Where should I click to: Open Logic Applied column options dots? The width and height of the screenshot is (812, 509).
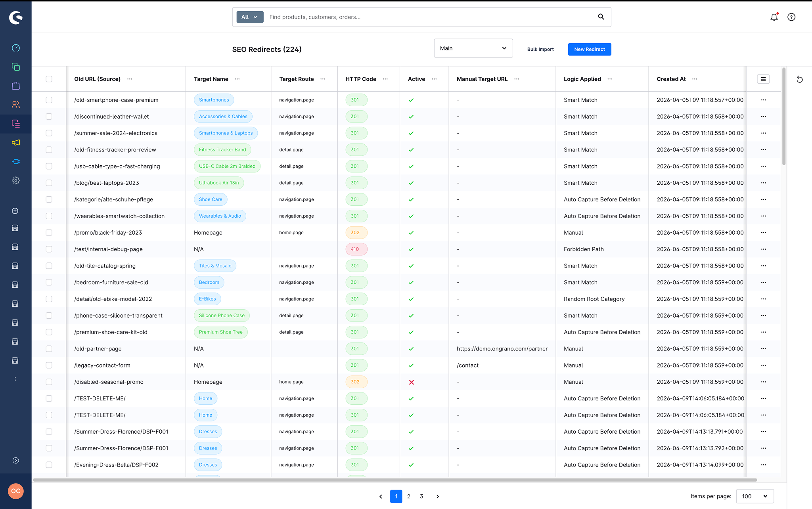pos(610,79)
